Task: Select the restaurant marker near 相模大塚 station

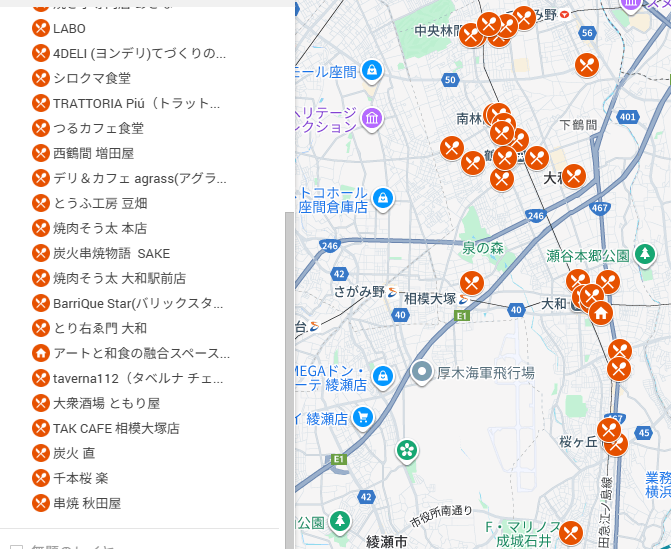Action: [472, 283]
